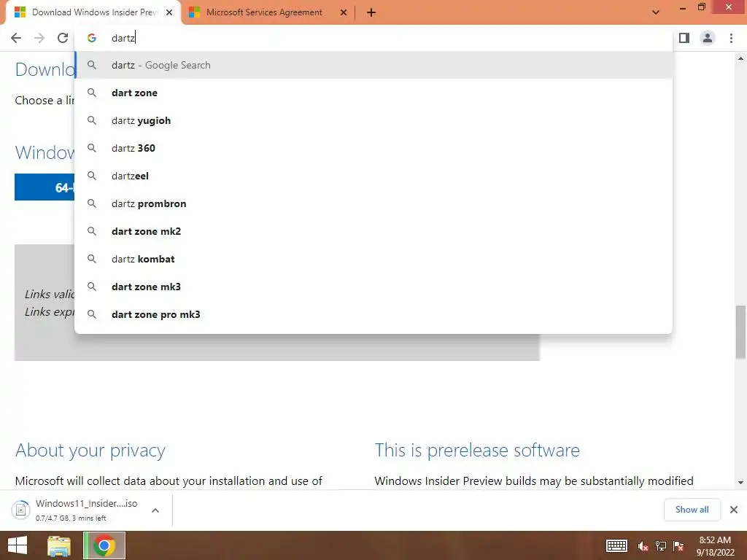Open File Explorer from taskbar
This screenshot has width=747, height=560.
(x=59, y=545)
